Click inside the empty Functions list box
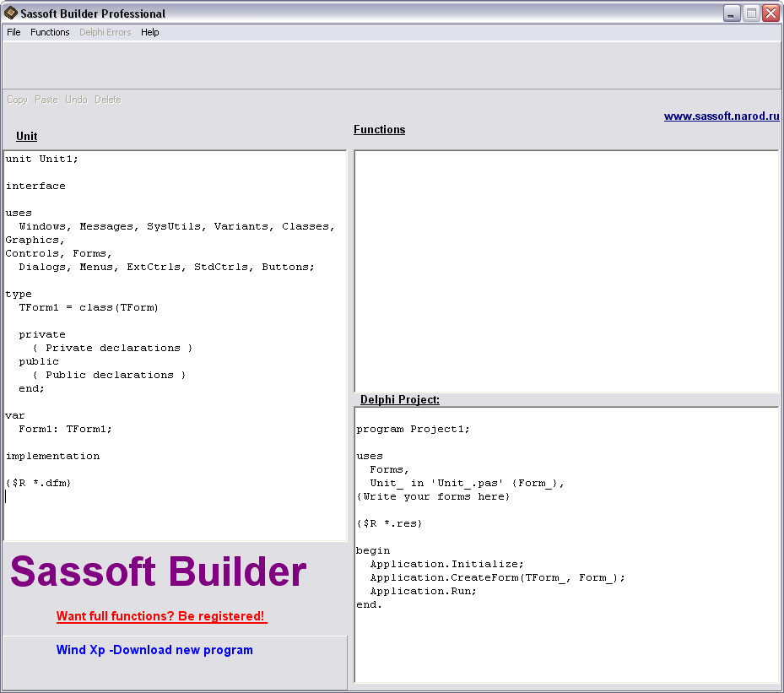Viewport: 784px width, 693px height. tap(566, 271)
